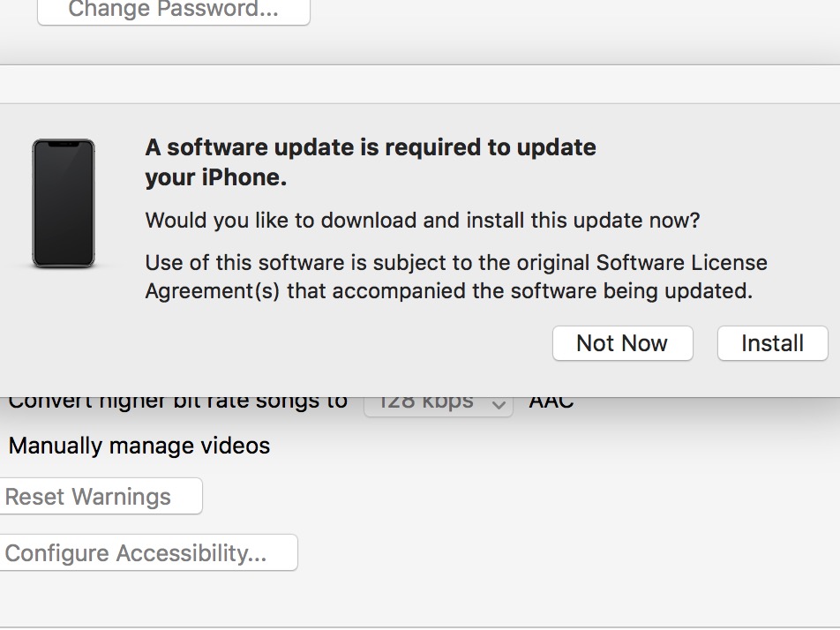The width and height of the screenshot is (840, 630).
Task: Click the empty toolbar strip above the dialog
Action: pyautogui.click(x=420, y=85)
